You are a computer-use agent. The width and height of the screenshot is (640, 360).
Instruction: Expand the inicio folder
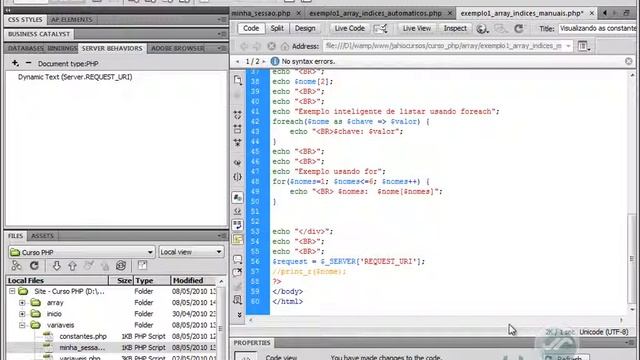(22, 314)
